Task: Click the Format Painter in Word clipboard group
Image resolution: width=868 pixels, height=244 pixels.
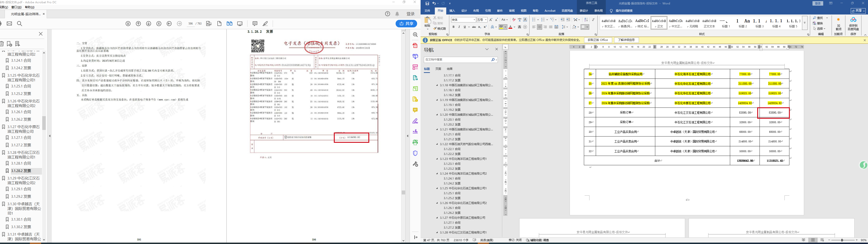Action: click(x=440, y=29)
